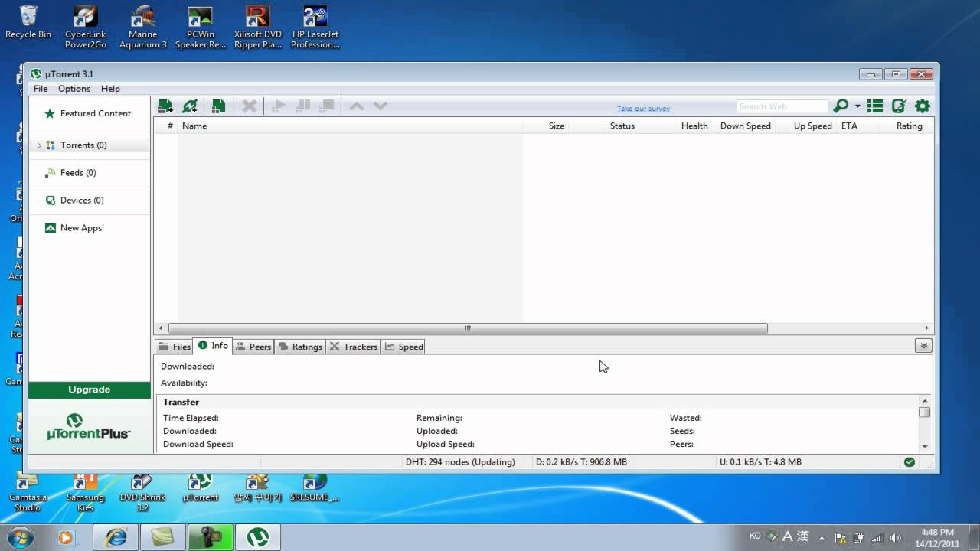Click the Info pane scroll down arrow
Viewport: 980px width, 551px height.
point(925,446)
